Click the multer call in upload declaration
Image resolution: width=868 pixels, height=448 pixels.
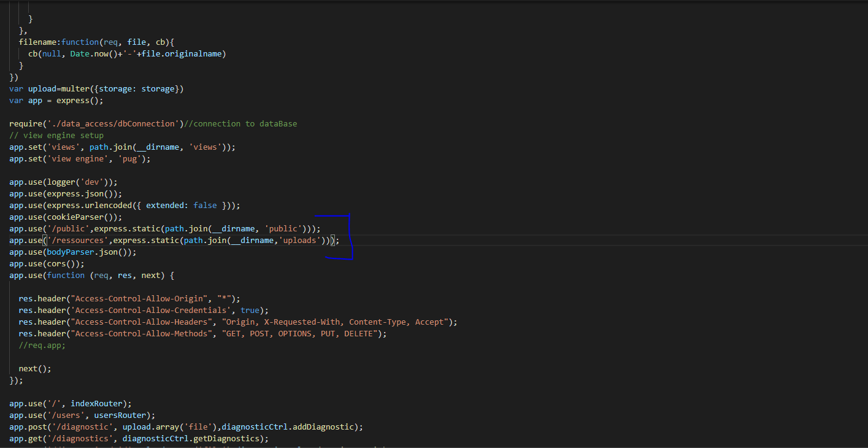(x=75, y=89)
